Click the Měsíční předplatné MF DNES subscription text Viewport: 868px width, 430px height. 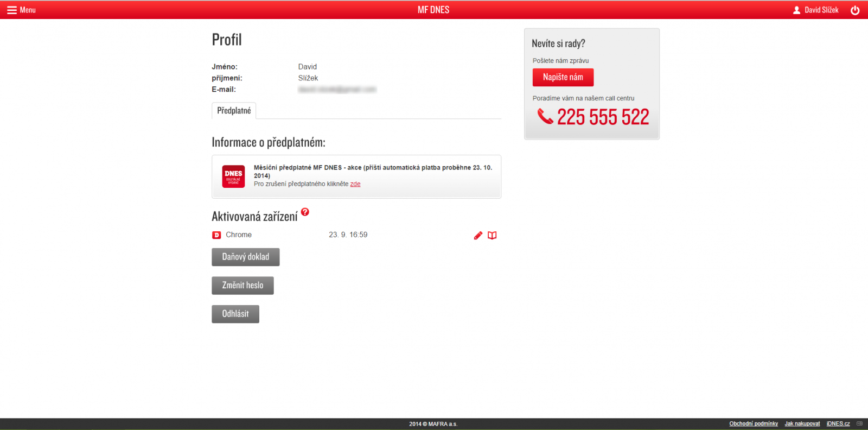coord(373,172)
